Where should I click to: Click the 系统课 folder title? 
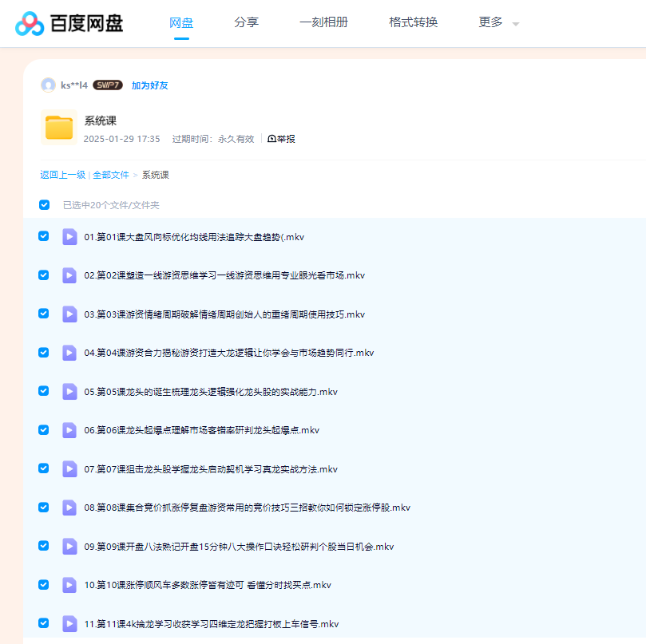[101, 121]
